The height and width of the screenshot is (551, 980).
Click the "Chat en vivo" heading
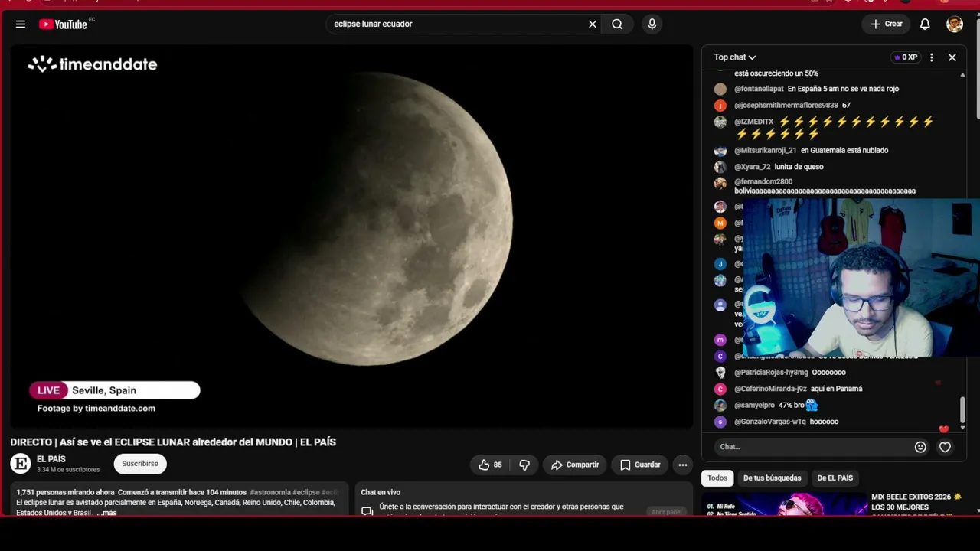[x=381, y=493]
